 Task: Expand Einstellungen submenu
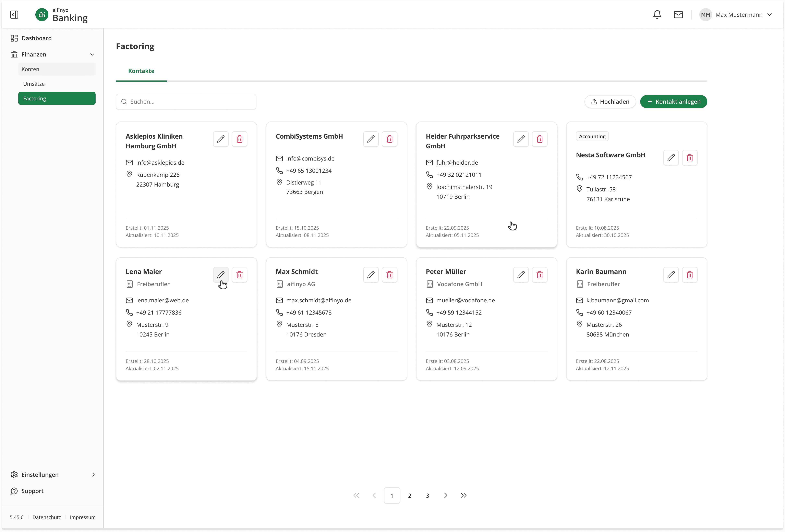93,475
